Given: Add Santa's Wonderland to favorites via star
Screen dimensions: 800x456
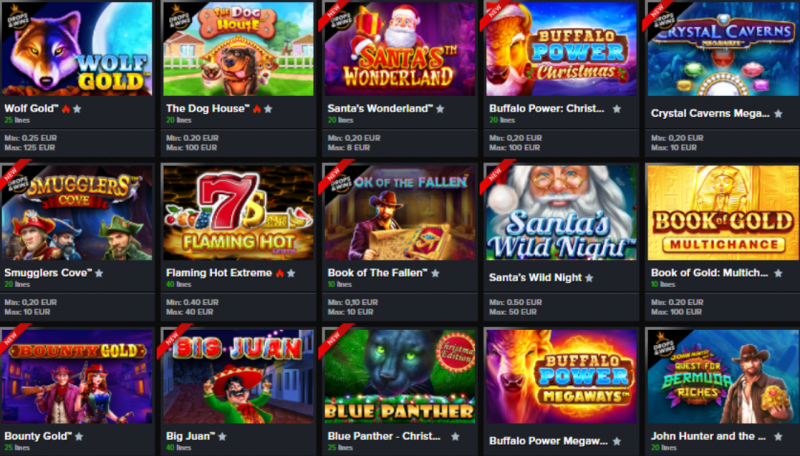Looking at the screenshot, I should point(440,109).
